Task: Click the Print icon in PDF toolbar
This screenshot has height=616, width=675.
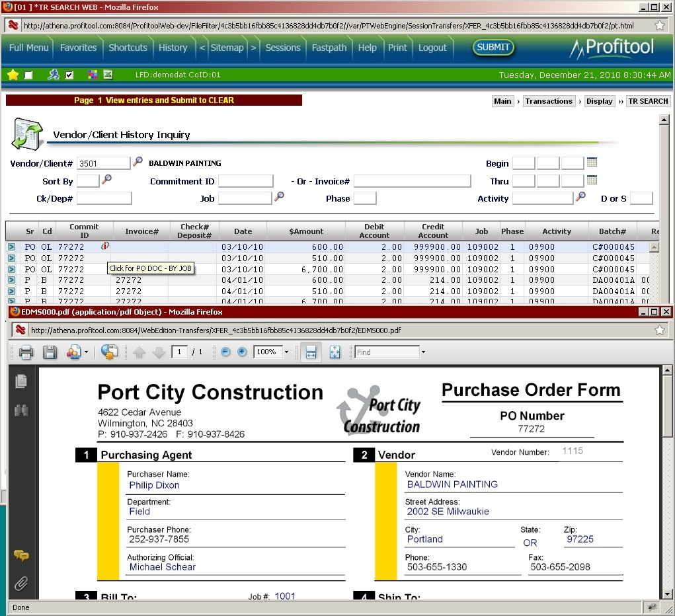Action: 26,352
